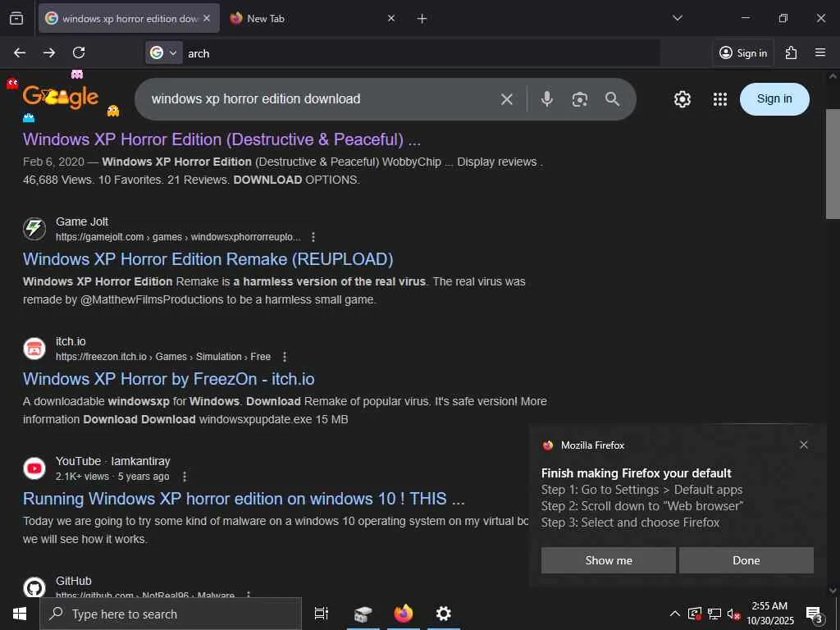
Task: Go back to the previous page
Action: tap(20, 52)
